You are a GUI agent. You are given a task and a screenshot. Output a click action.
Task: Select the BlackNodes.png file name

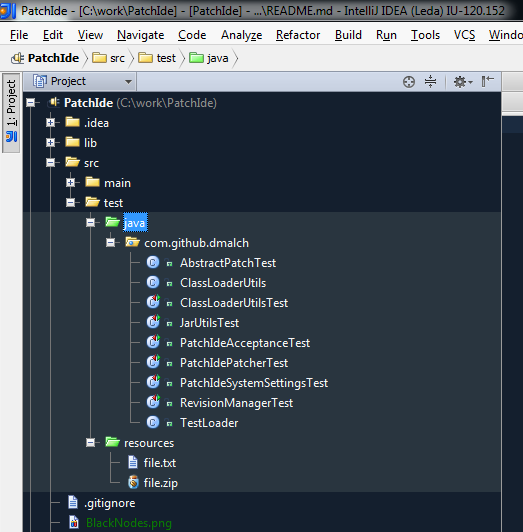point(129,523)
